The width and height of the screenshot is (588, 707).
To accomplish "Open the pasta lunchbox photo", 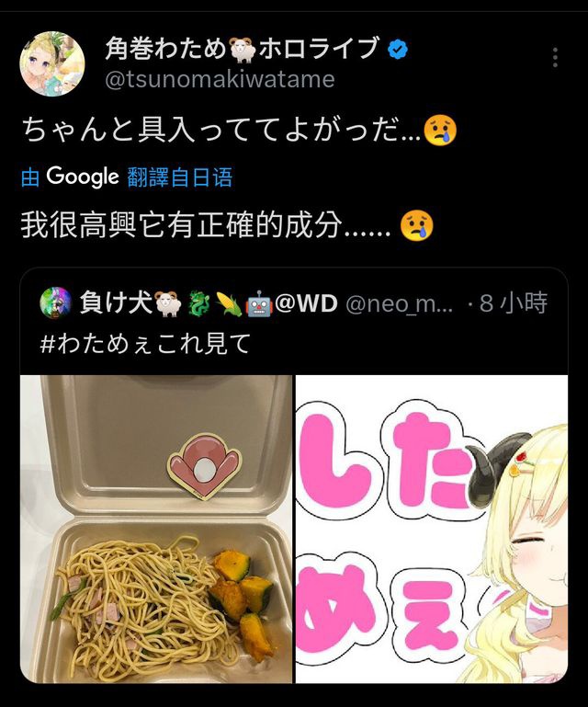I will point(156,529).
